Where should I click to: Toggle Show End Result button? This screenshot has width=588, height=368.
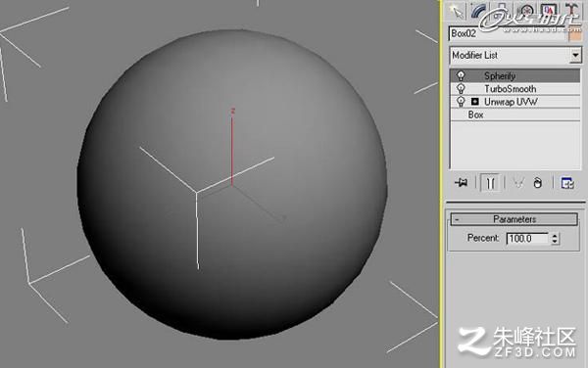[x=490, y=183]
